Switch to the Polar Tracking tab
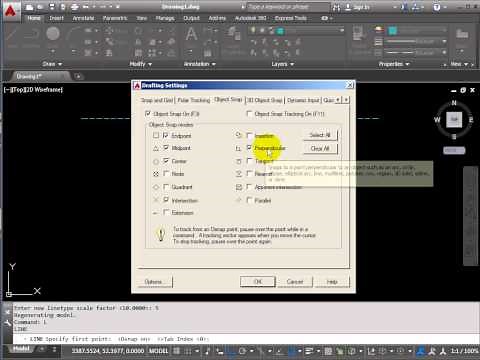 [x=194, y=100]
